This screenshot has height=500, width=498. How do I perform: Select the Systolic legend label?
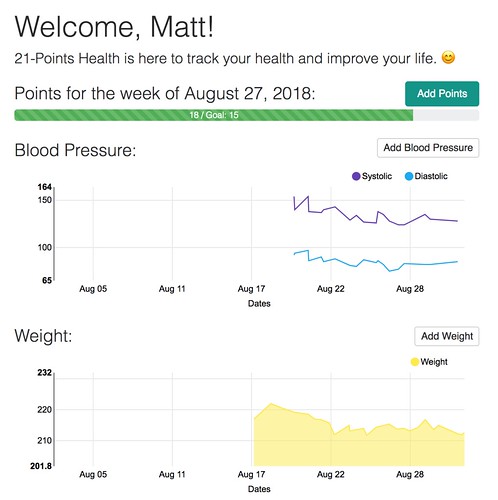pyautogui.click(x=377, y=176)
